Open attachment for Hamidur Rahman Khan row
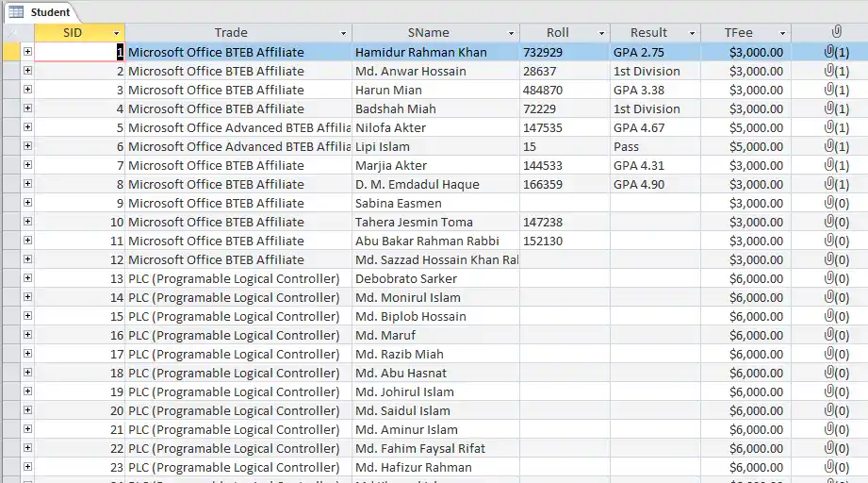The height and width of the screenshot is (483, 868). (x=836, y=52)
